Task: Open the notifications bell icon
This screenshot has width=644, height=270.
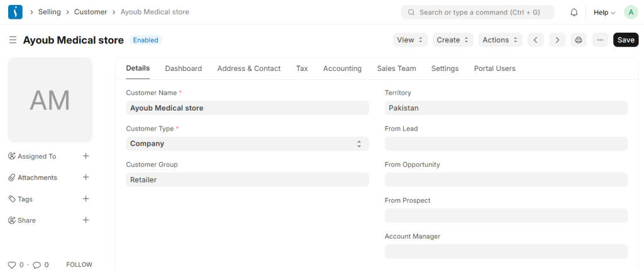Action: (x=574, y=13)
